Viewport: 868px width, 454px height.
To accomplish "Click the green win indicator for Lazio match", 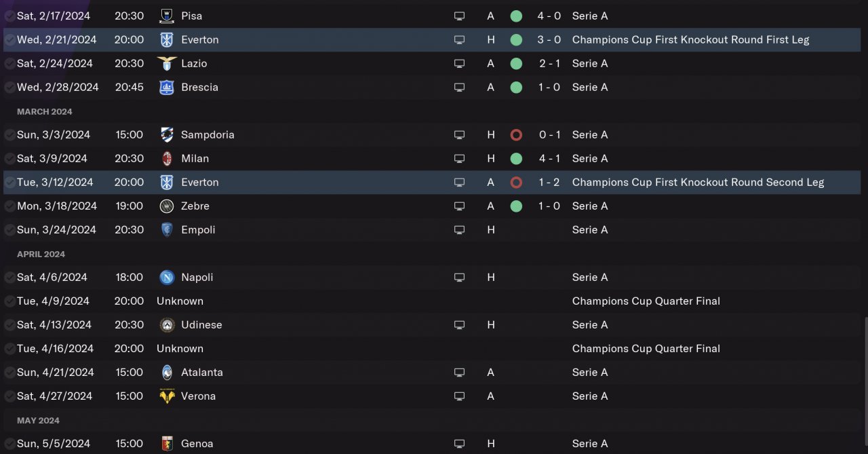I will coord(516,63).
